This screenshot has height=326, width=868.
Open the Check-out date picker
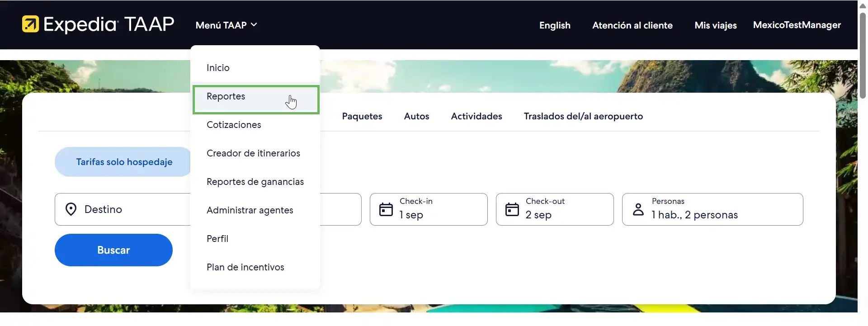tap(554, 209)
